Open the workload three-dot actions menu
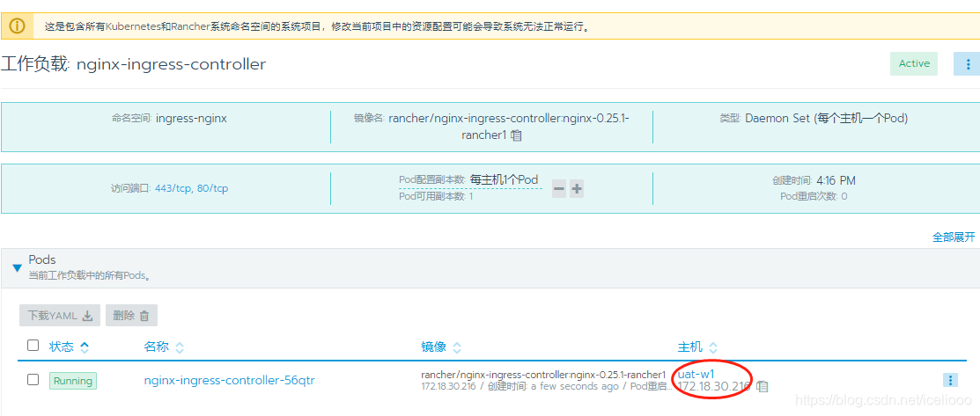Screen dimensions: 980x416 click(x=968, y=63)
